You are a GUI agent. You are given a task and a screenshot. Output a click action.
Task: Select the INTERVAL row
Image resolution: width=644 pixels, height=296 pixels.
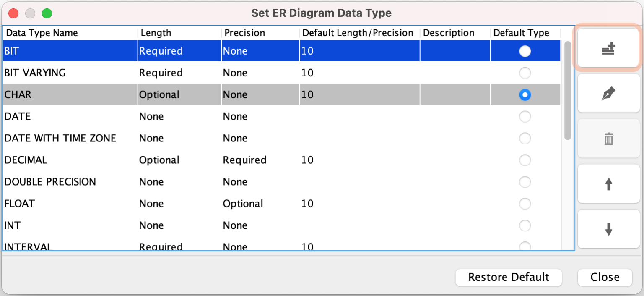coord(67,246)
